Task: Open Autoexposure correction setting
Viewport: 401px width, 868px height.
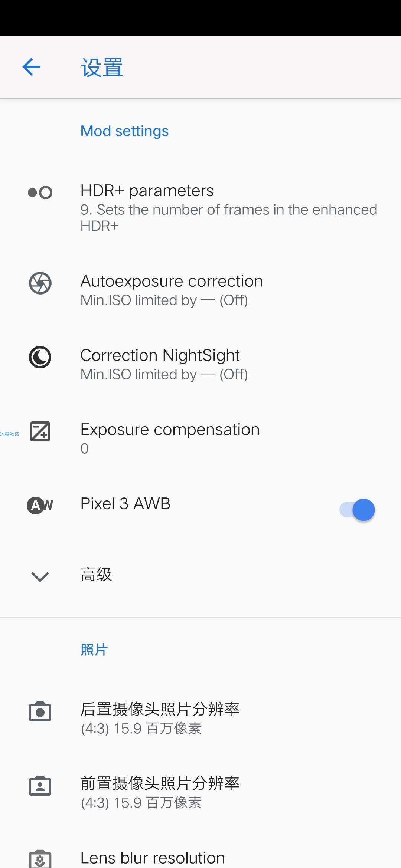Action: click(x=200, y=290)
